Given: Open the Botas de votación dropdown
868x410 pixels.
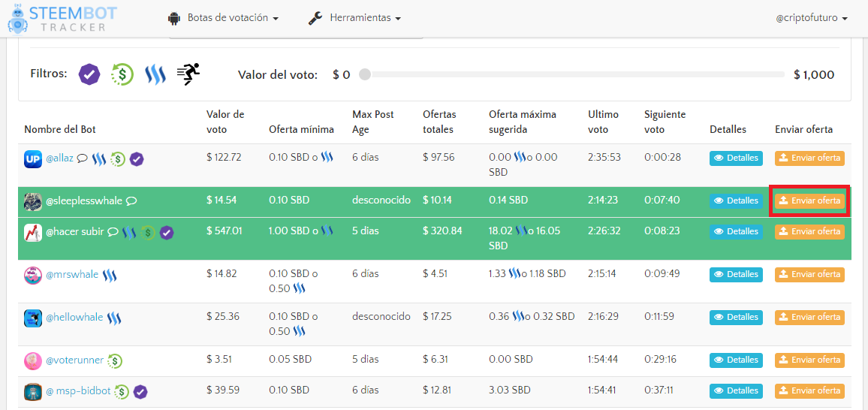Looking at the screenshot, I should pos(224,18).
